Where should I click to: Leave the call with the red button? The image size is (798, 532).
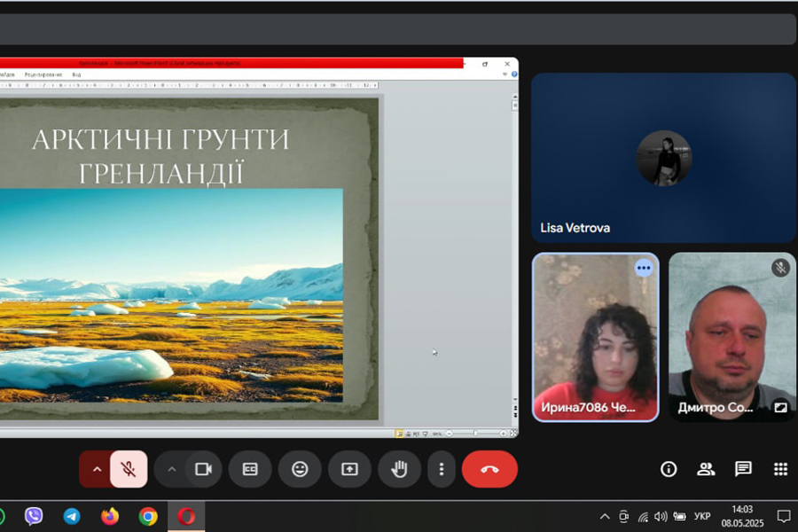click(x=489, y=469)
